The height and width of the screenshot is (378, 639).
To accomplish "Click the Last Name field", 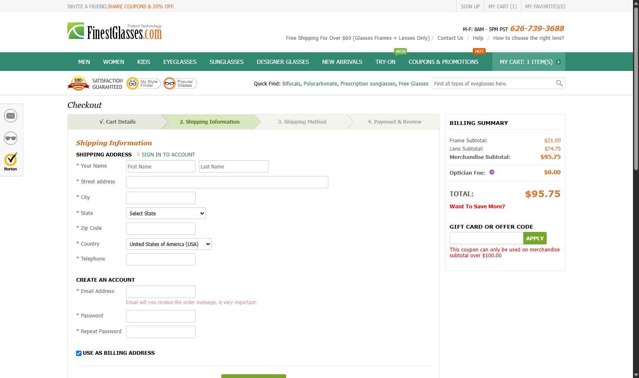I will click(x=234, y=167).
